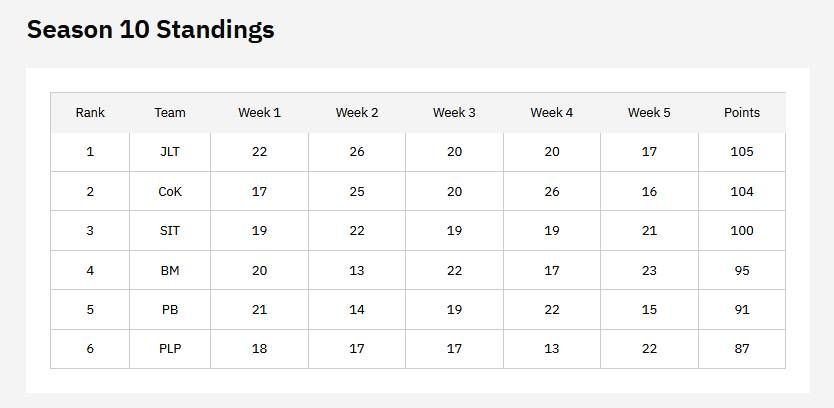Click the 100 points total cell
This screenshot has width=834, height=408.
pos(741,231)
